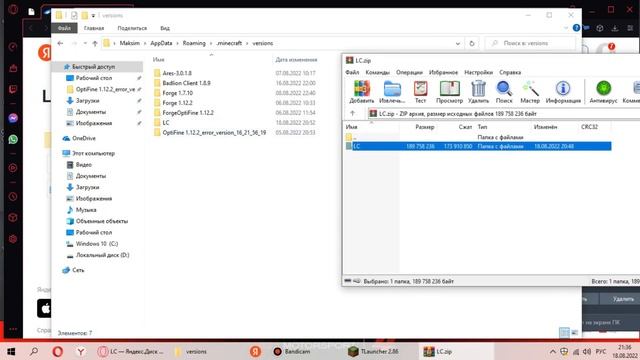This screenshot has width=640, height=360.
Task: Open OneDrive in the navigation pane
Action: (x=84, y=138)
